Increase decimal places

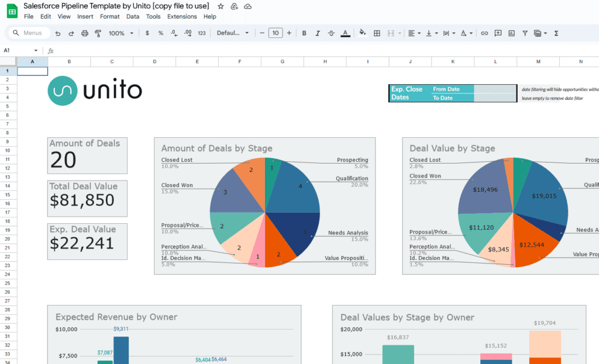point(188,33)
